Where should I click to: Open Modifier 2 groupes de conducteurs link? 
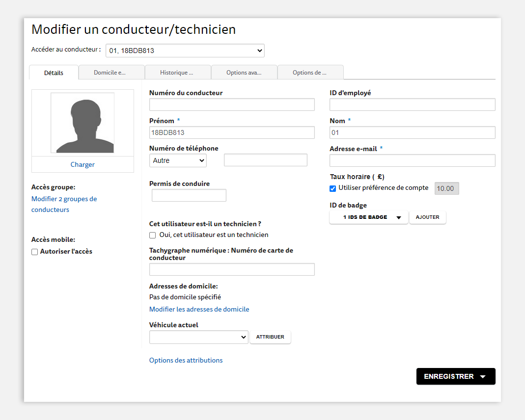click(64, 204)
